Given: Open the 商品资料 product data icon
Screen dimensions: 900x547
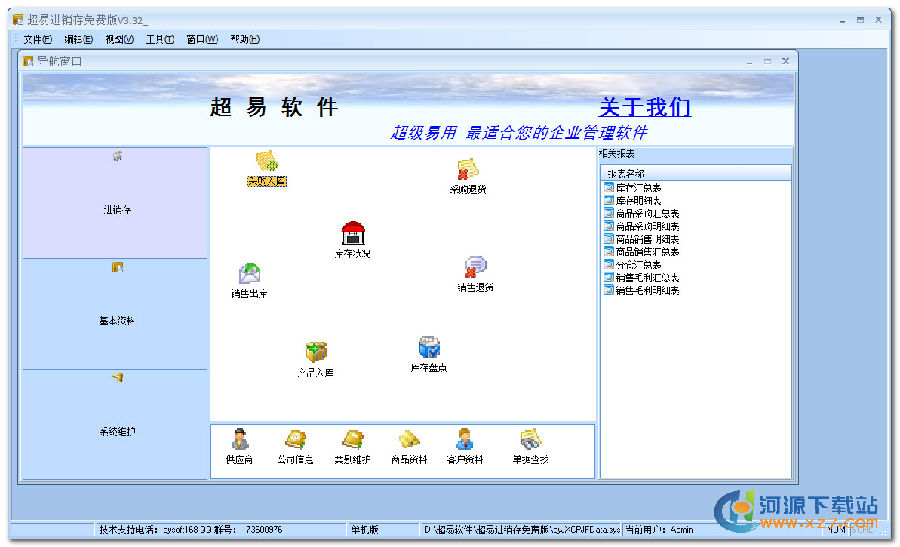Looking at the screenshot, I should coord(409,440).
